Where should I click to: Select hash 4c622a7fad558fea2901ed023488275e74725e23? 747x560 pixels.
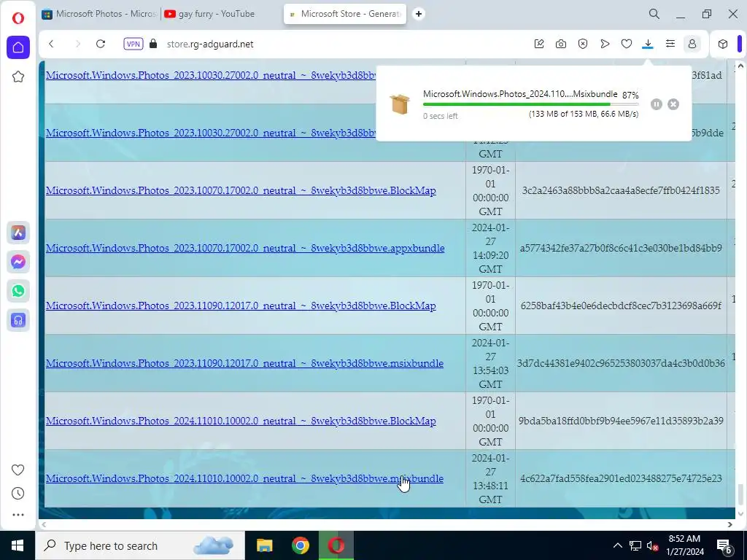pyautogui.click(x=621, y=478)
